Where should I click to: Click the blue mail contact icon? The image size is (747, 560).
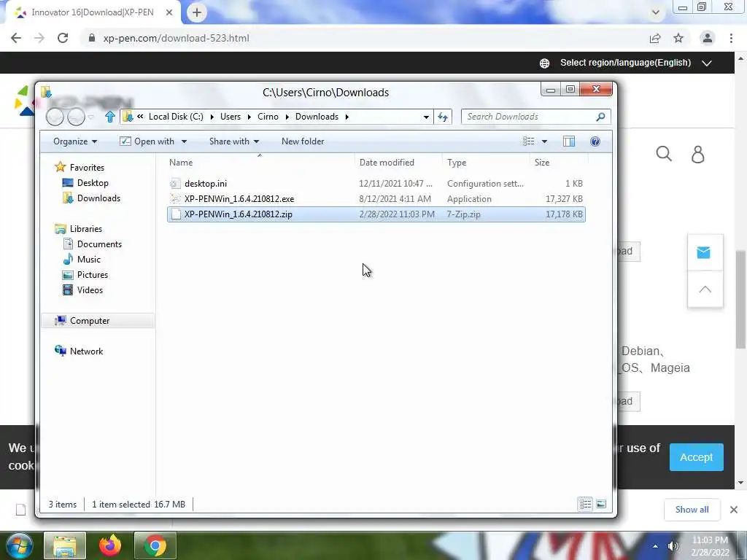[704, 252]
